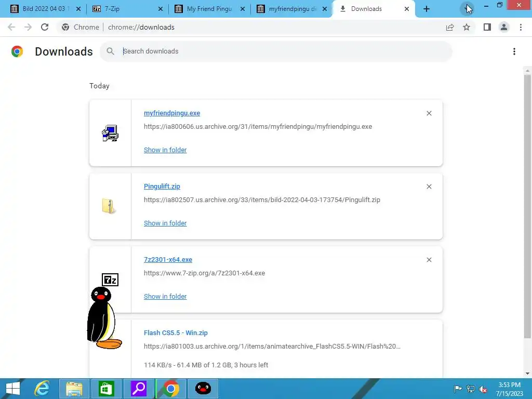Click the browser forward arrow

28,27
